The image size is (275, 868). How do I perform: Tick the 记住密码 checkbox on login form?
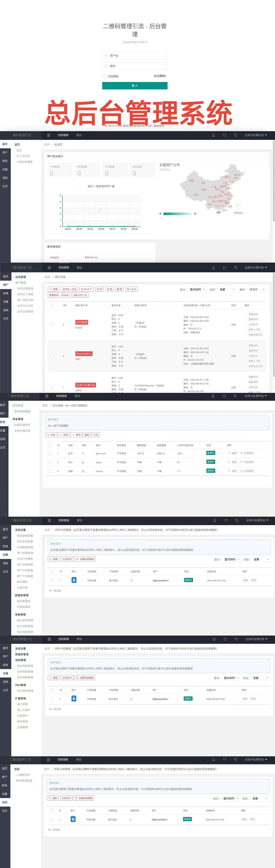[x=104, y=77]
